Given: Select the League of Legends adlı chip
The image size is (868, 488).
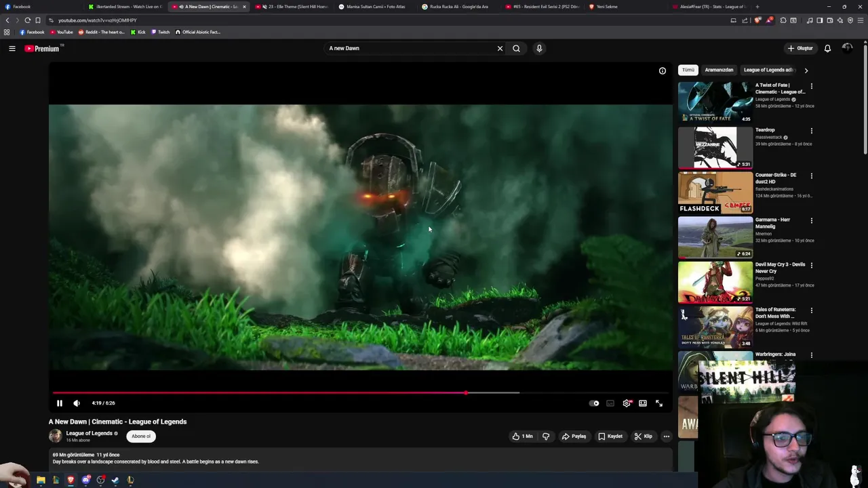Looking at the screenshot, I should pos(768,70).
